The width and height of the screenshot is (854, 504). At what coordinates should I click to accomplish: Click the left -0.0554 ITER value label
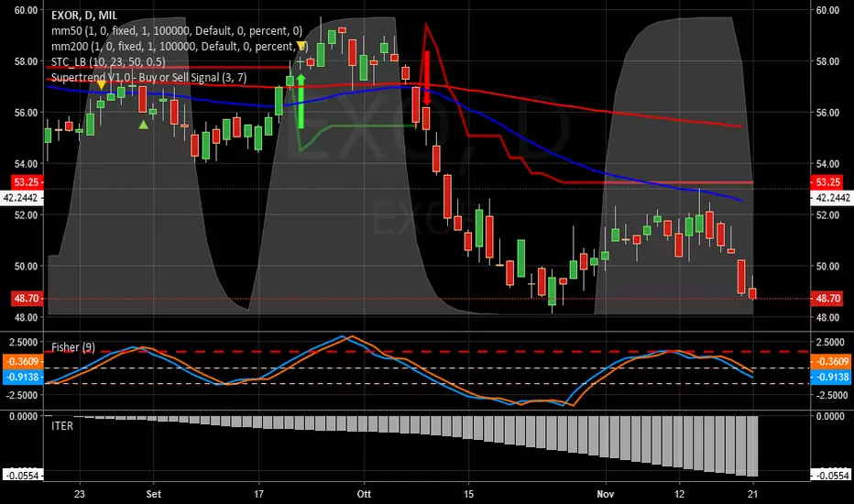pos(24,475)
